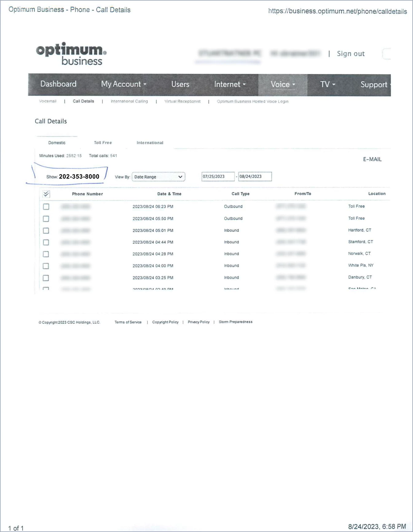Click the Date & Time column header
413x532 pixels.
coord(169,194)
